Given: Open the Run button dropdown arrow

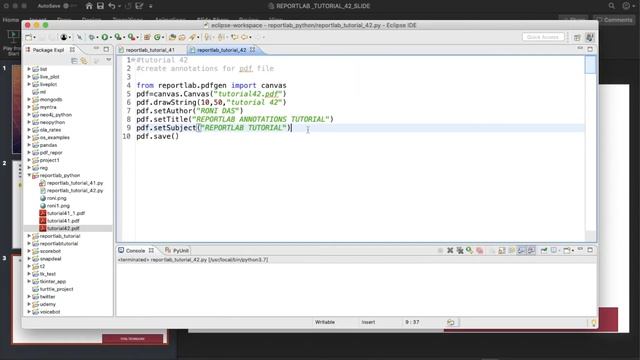Looking at the screenshot, I should pos(110,38).
